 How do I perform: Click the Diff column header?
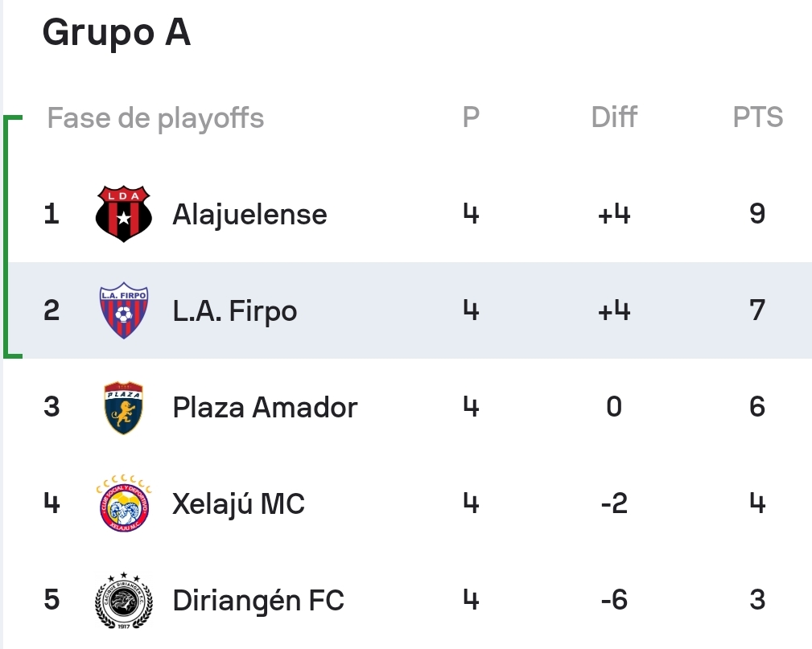click(614, 117)
